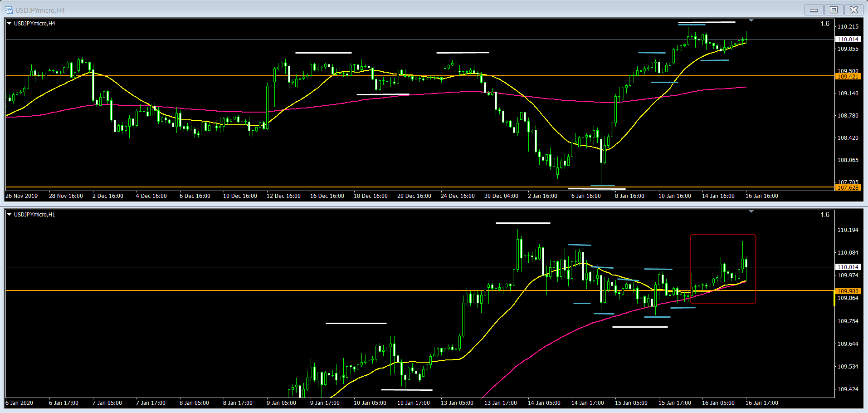The height and width of the screenshot is (413, 868).
Task: Click the 12 Dec 16:00 time axis label
Action: point(283,196)
